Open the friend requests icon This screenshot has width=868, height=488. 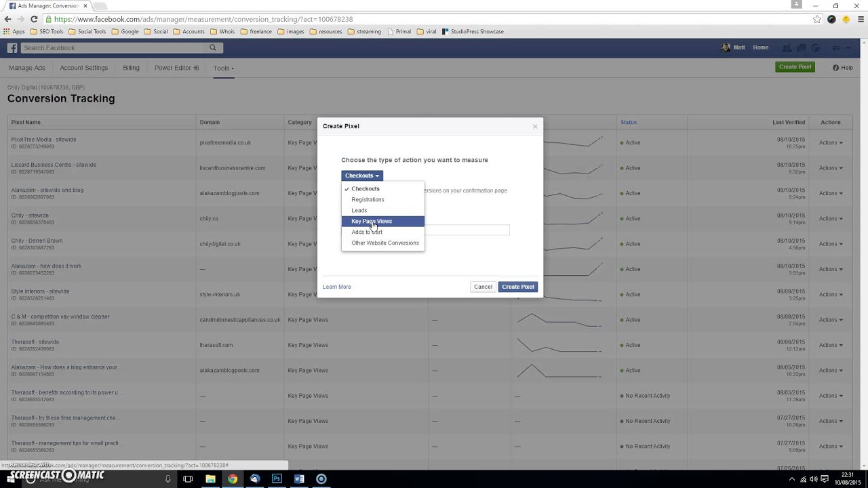point(787,48)
